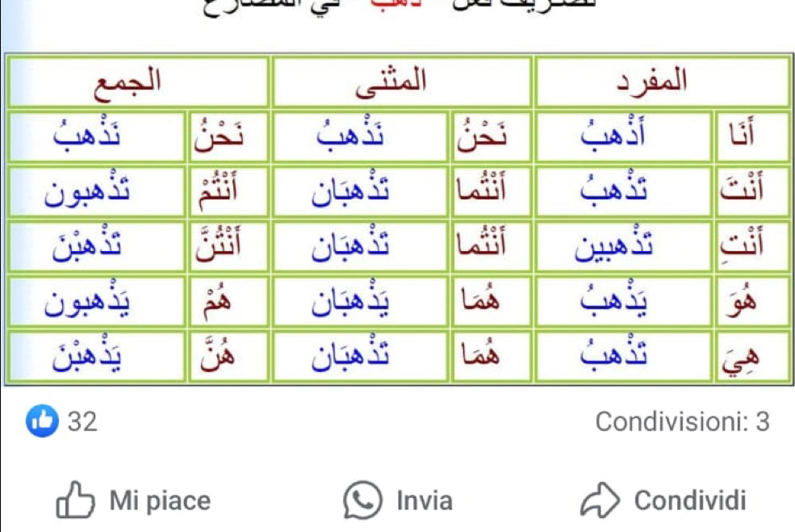This screenshot has width=795, height=532.
Task: Click the الجمع table header cell
Action: tap(138, 82)
